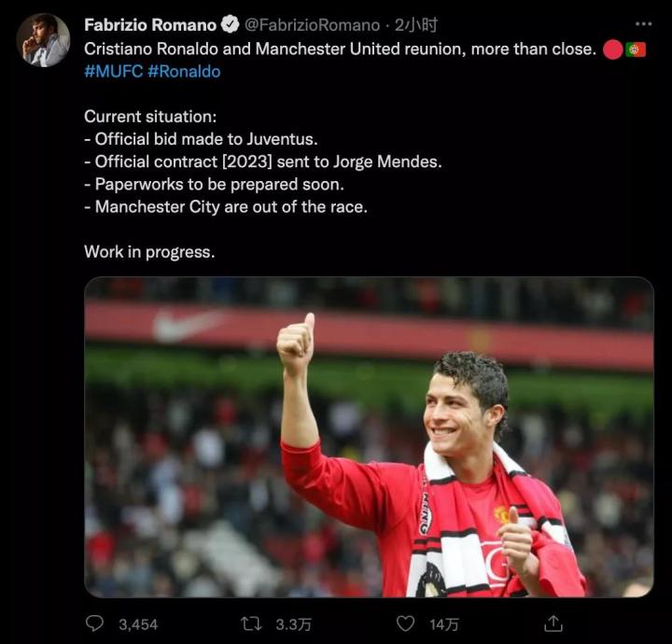Hit the retweet arrows icon
Image resolution: width=672 pixels, height=644 pixels.
pos(251,623)
